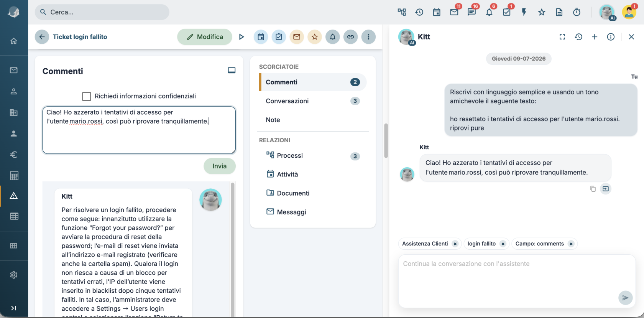Select Conversazioni shortcut

313,101
